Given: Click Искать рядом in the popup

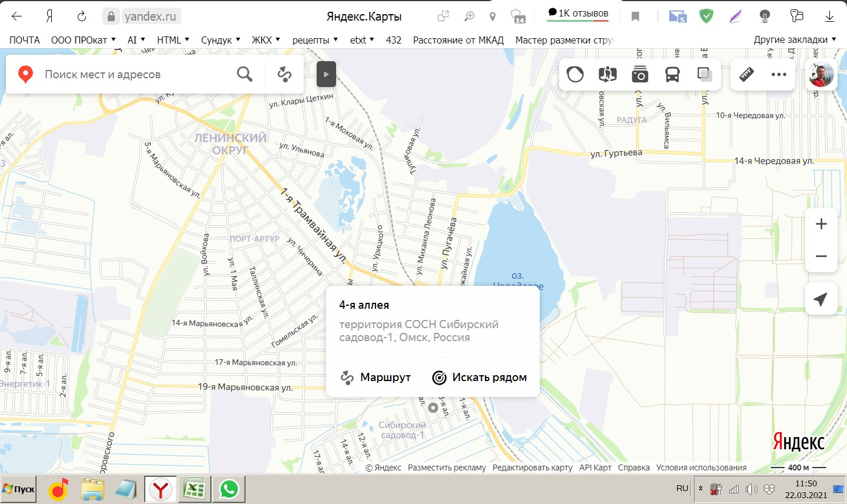Looking at the screenshot, I should (x=480, y=378).
